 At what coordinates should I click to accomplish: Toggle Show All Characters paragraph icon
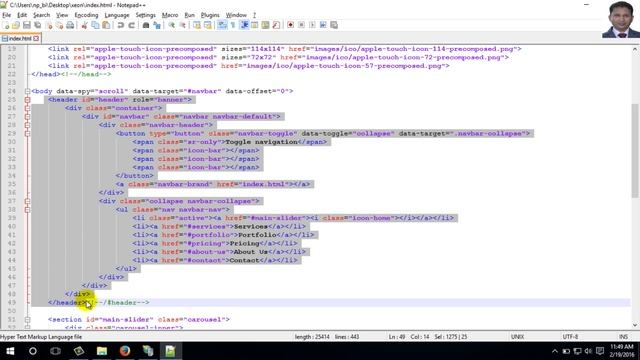233,25
